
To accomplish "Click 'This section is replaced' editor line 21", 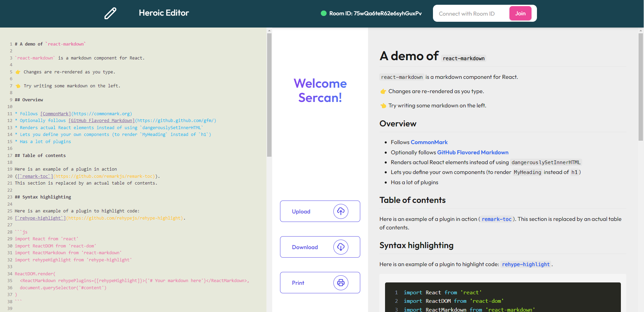I will 86,183.
